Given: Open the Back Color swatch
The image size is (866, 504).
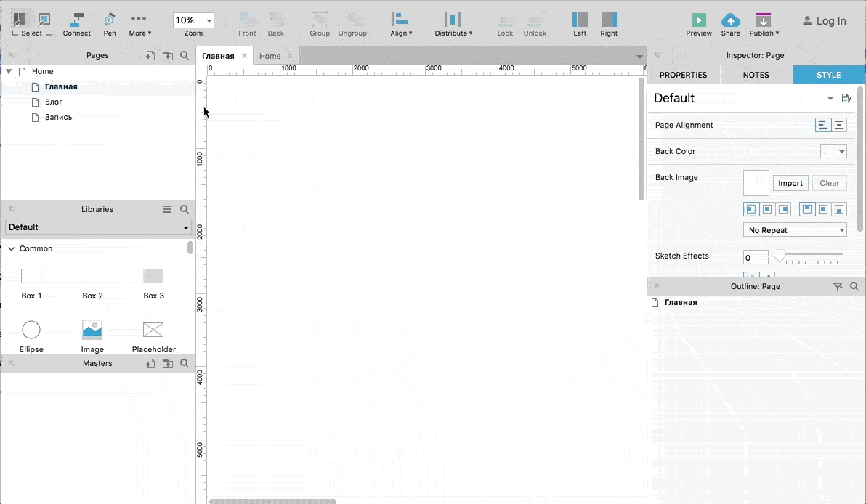Looking at the screenshot, I should tap(833, 151).
